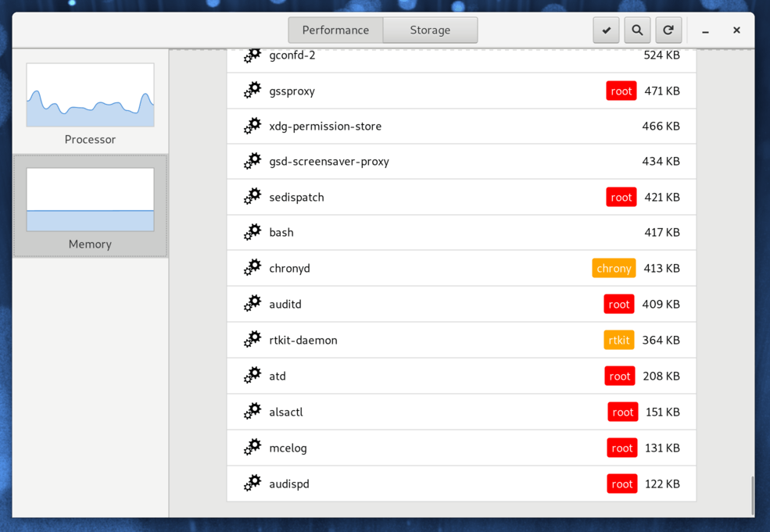Viewport: 770px width, 532px height.
Task: Select the atd process name
Action: point(278,376)
